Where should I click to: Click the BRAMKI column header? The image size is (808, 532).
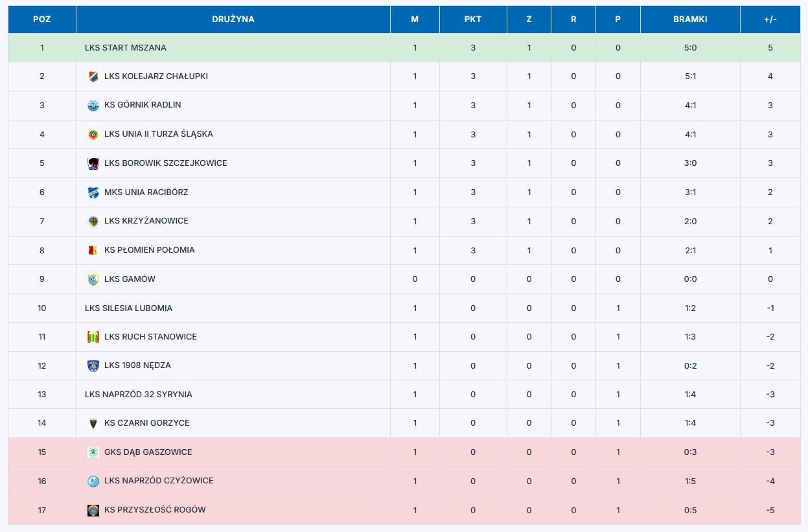pos(690,19)
